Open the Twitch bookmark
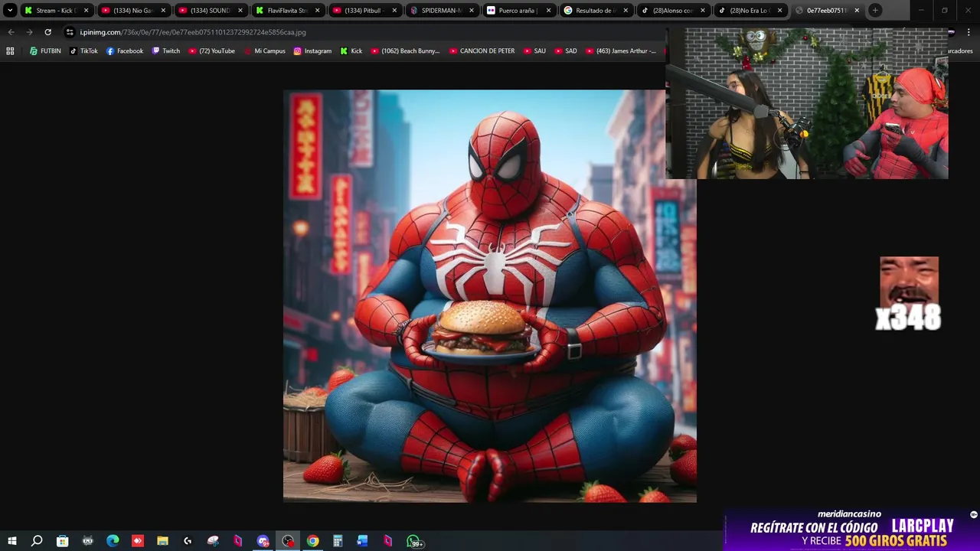This screenshot has height=551, width=980. coord(166,51)
